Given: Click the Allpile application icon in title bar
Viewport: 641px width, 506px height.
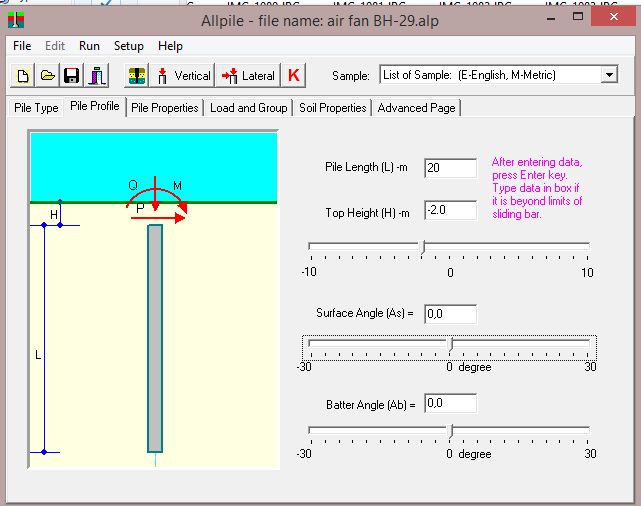Looking at the screenshot, I should pyautogui.click(x=16, y=20).
